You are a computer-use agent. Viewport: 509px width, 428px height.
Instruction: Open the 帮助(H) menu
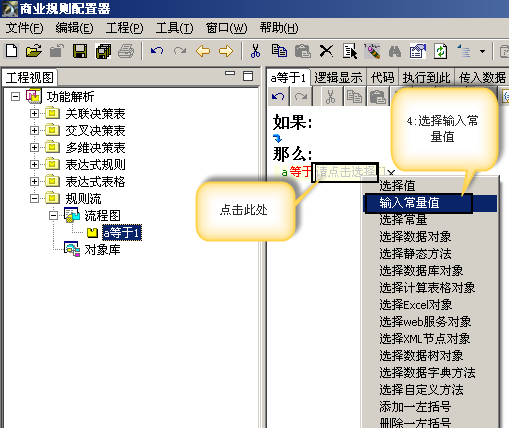pyautogui.click(x=279, y=28)
